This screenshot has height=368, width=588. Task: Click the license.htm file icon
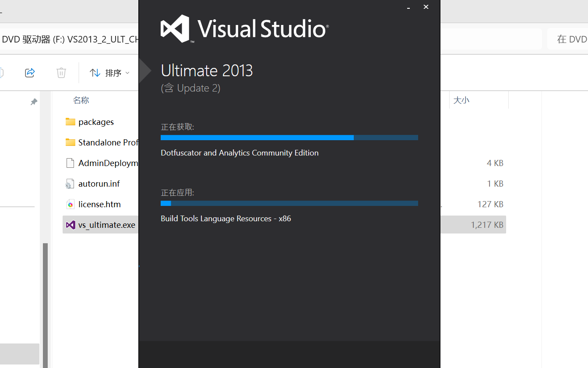pyautogui.click(x=70, y=204)
